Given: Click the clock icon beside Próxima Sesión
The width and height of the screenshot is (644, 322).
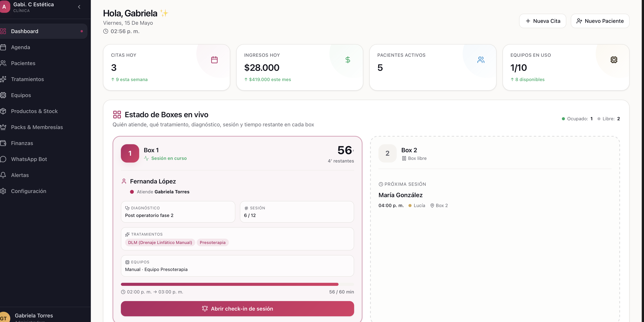Looking at the screenshot, I should [381, 184].
